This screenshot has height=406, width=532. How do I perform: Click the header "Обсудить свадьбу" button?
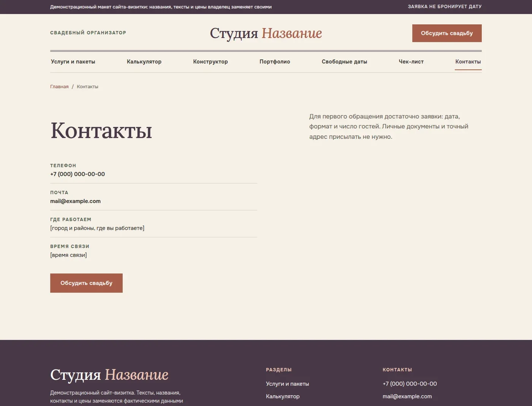(x=447, y=33)
